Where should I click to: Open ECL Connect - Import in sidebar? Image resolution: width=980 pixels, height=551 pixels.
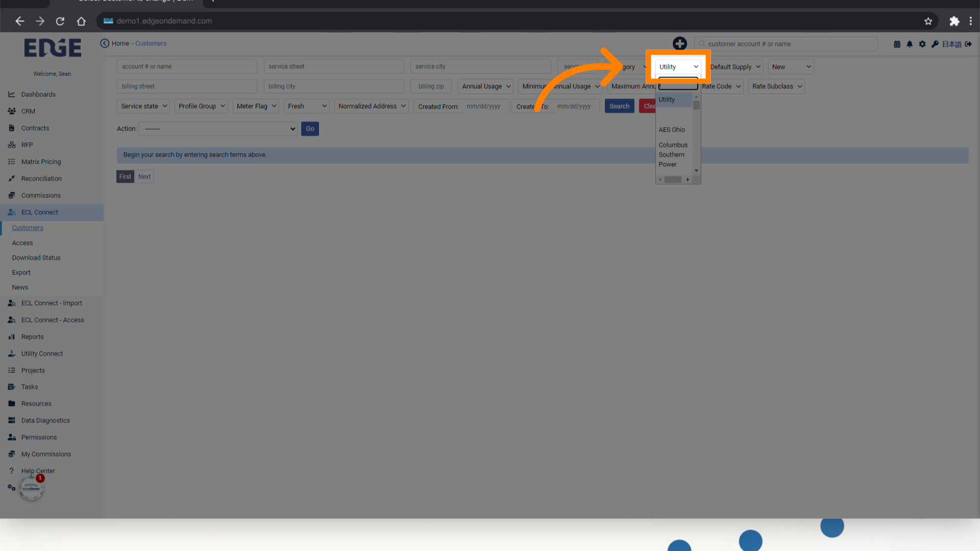click(x=52, y=303)
